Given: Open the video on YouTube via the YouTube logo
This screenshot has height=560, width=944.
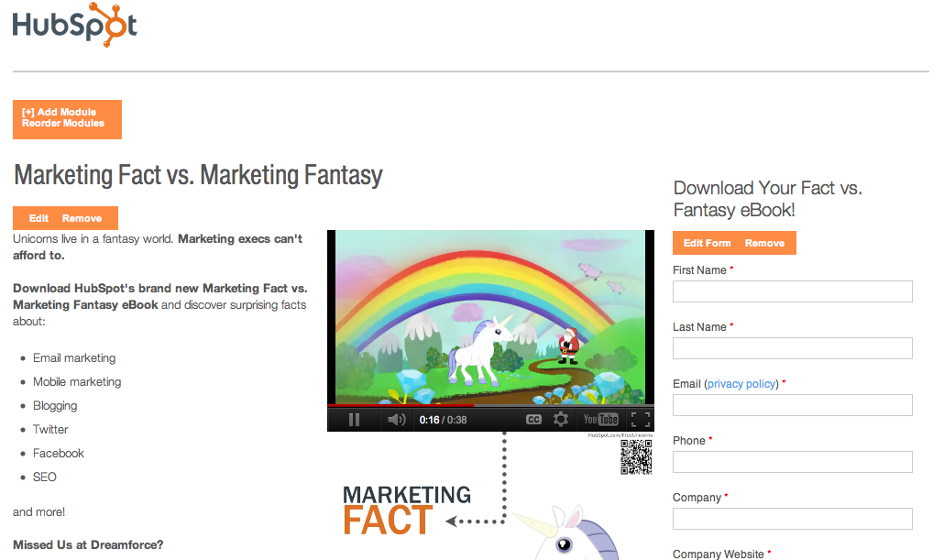Looking at the screenshot, I should pyautogui.click(x=600, y=420).
